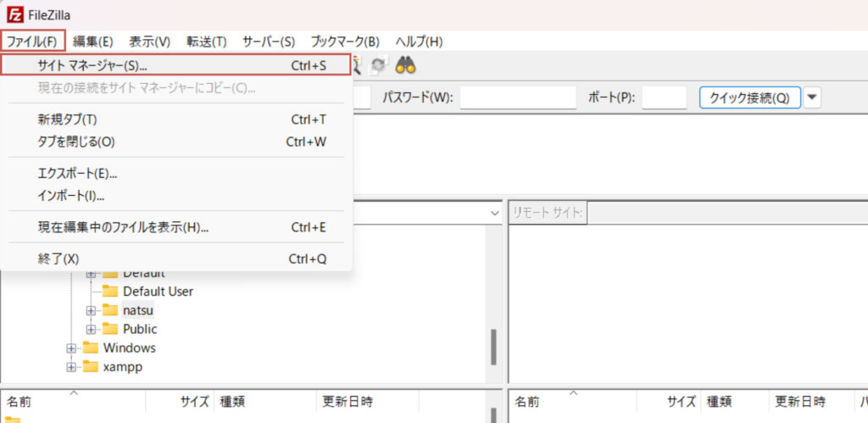Open the local site path dropdown

click(x=495, y=214)
